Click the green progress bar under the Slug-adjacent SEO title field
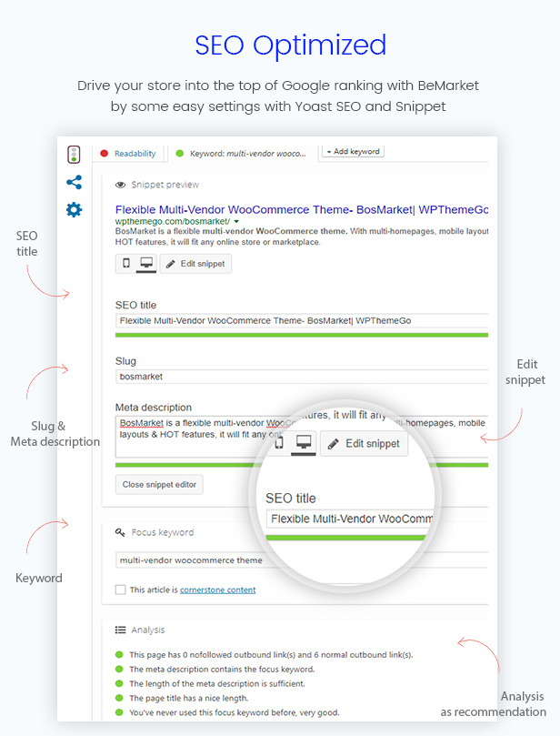The image size is (560, 736). coord(300,335)
